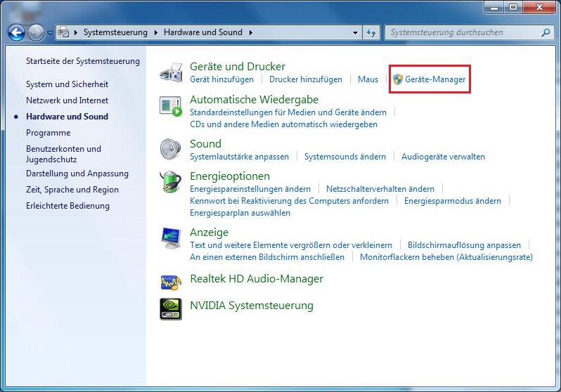Click the Realtek HD Audio-Manager icon

171,282
